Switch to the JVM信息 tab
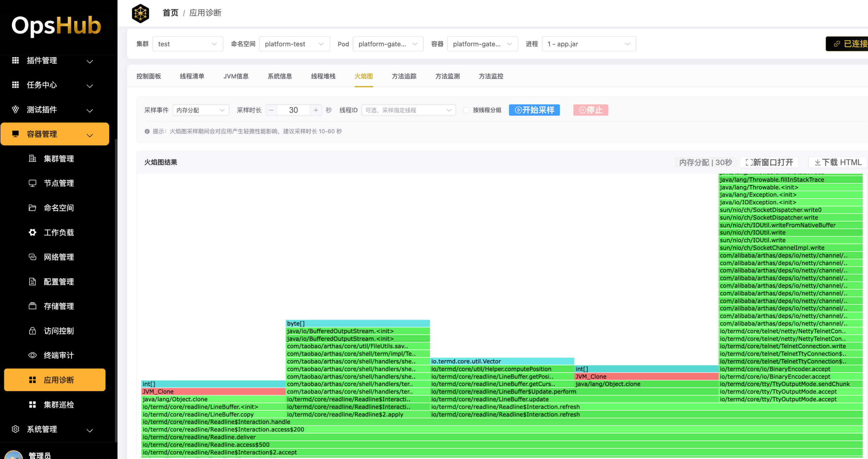The width and height of the screenshot is (868, 459). 236,76
